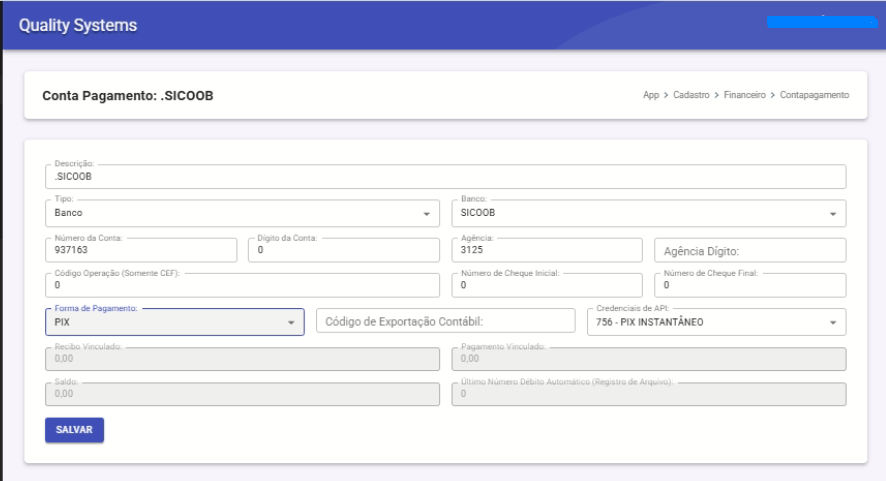Click the Número de Cheque Inicial field
The image size is (886, 481).
pos(546,286)
